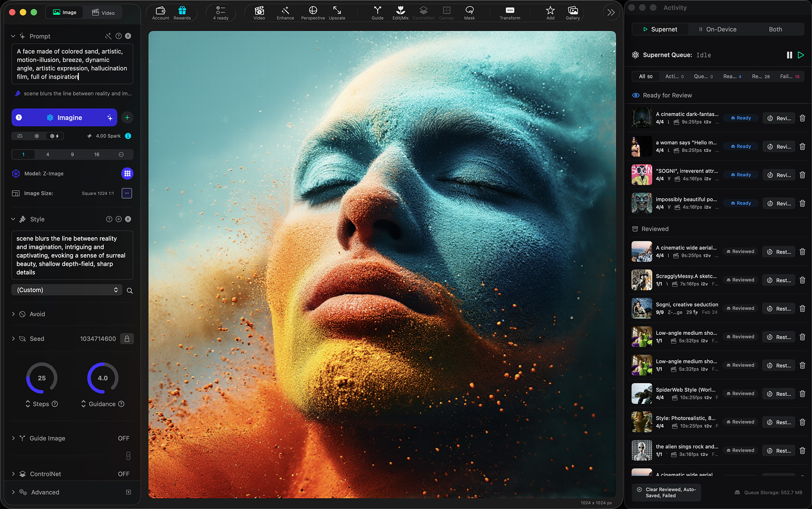The height and width of the screenshot is (509, 812).
Task: Click the Imagine button
Action: pos(64,118)
